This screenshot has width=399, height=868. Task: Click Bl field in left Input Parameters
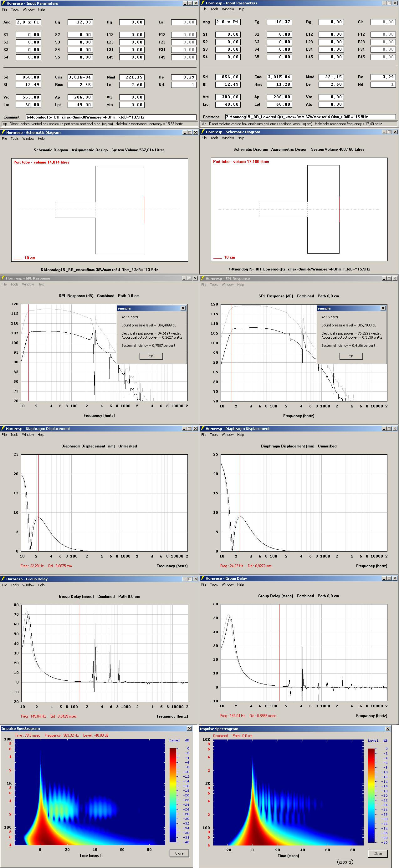tap(29, 84)
